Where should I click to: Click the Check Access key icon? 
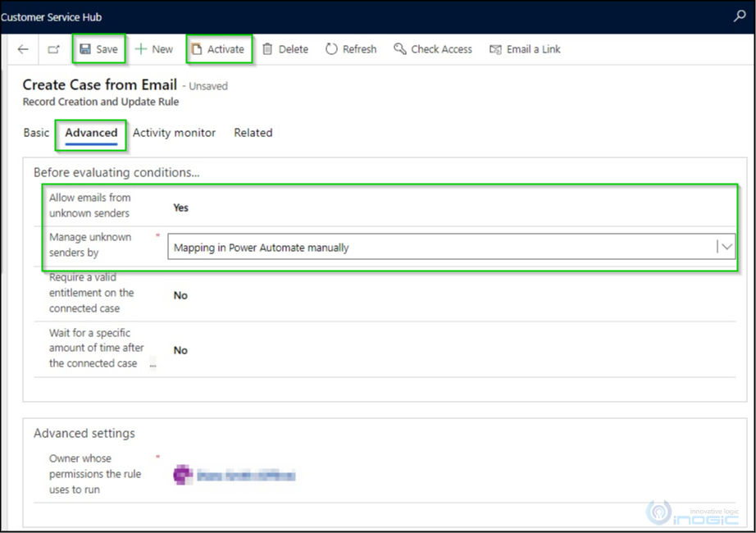pos(400,49)
